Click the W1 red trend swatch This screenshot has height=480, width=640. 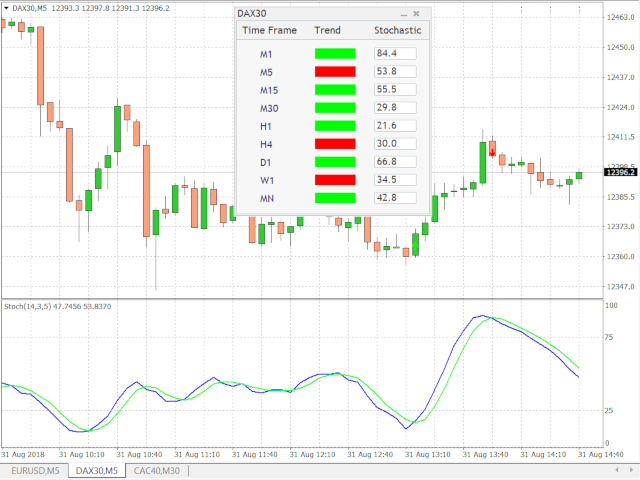[x=335, y=180]
